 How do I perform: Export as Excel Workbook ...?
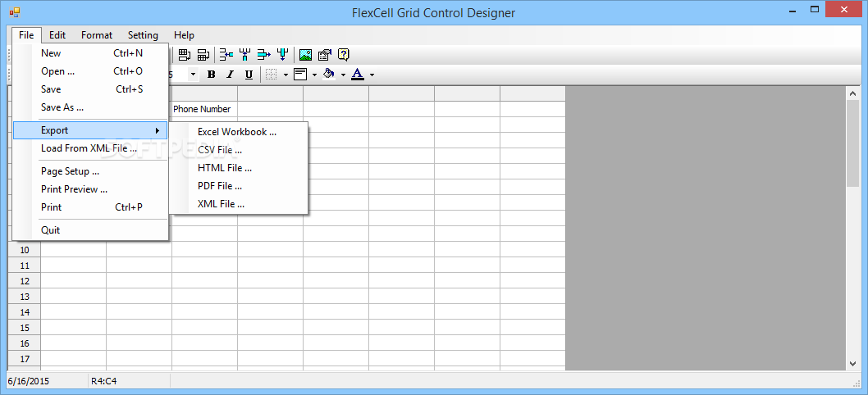pyautogui.click(x=239, y=132)
